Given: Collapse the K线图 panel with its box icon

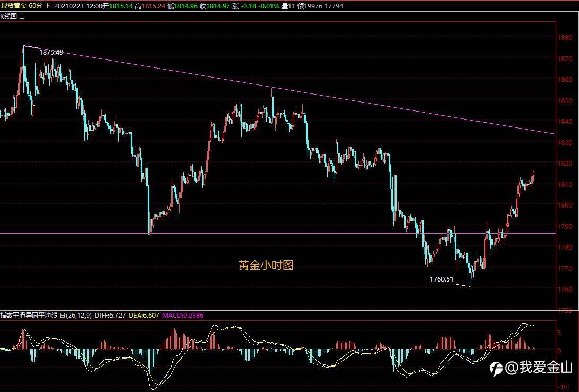Looking at the screenshot, I should coord(22,16).
